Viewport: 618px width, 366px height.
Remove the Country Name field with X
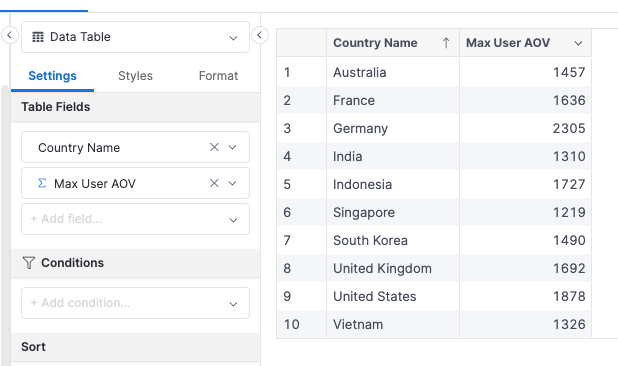pos(214,147)
